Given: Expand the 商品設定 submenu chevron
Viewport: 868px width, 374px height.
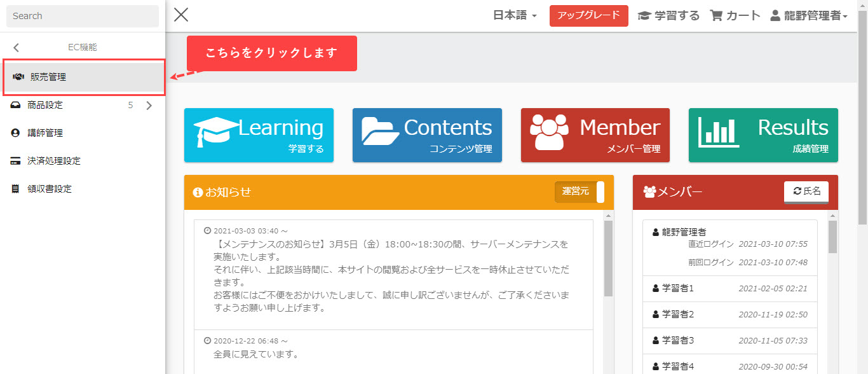Looking at the screenshot, I should [x=149, y=106].
